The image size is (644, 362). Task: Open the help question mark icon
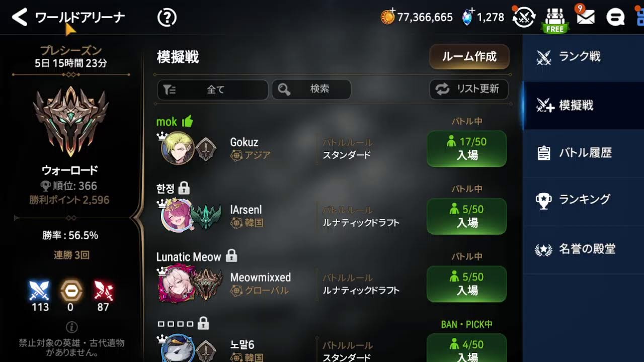(x=167, y=18)
